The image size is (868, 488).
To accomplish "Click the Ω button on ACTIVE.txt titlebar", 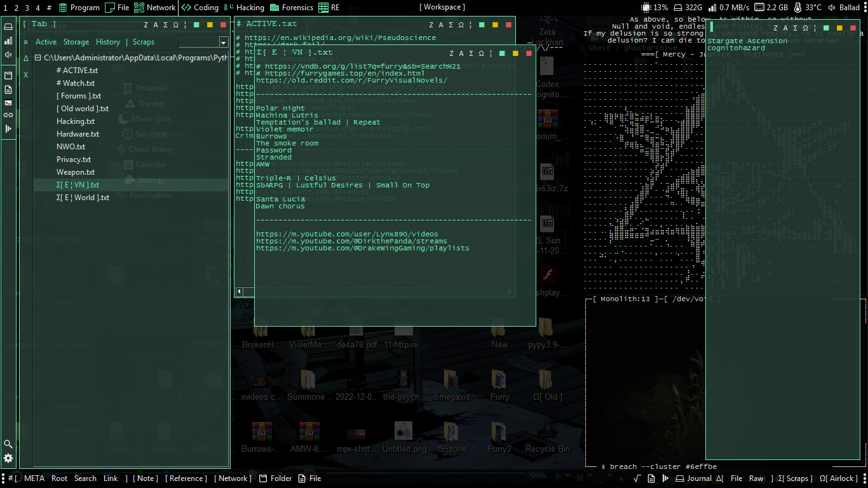I will click(x=461, y=25).
